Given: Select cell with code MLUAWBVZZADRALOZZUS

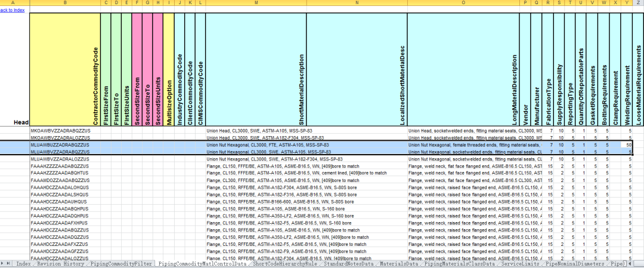Looking at the screenshot, I should click(65, 159).
